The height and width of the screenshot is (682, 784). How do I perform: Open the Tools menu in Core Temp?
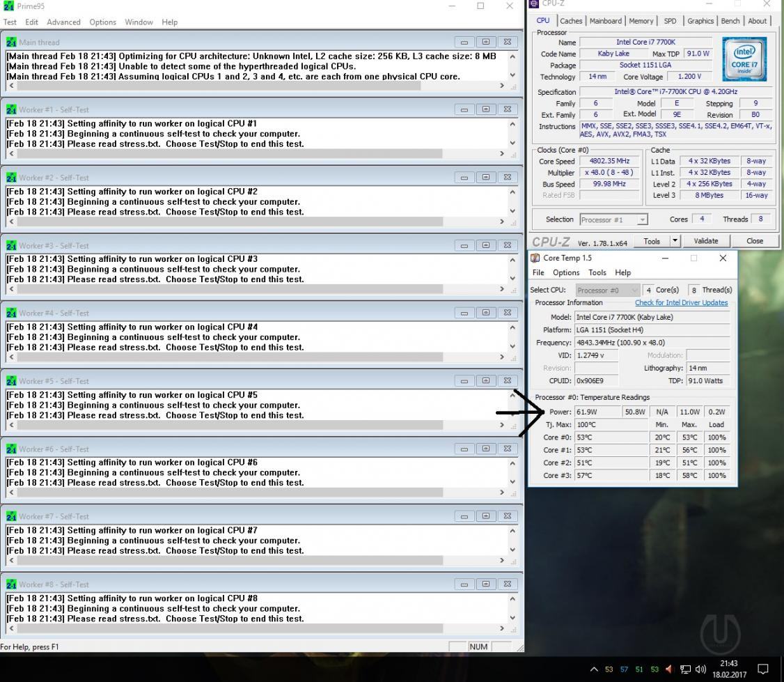point(597,272)
